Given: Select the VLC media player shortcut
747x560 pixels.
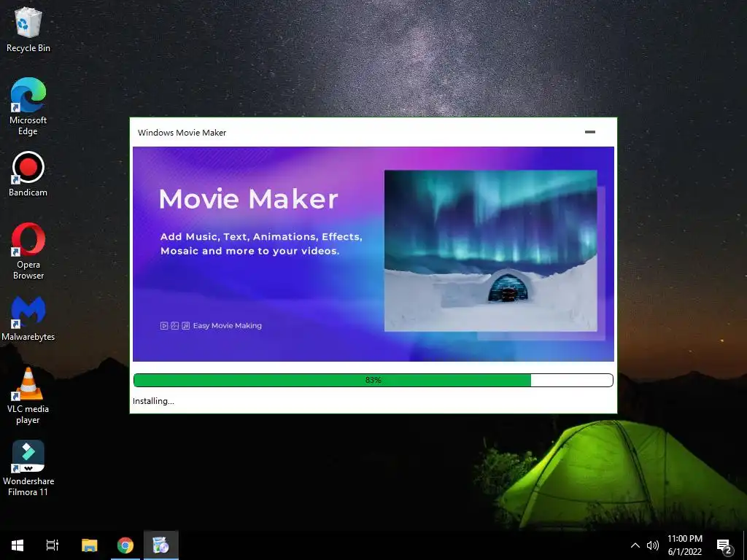Looking at the screenshot, I should click(28, 395).
